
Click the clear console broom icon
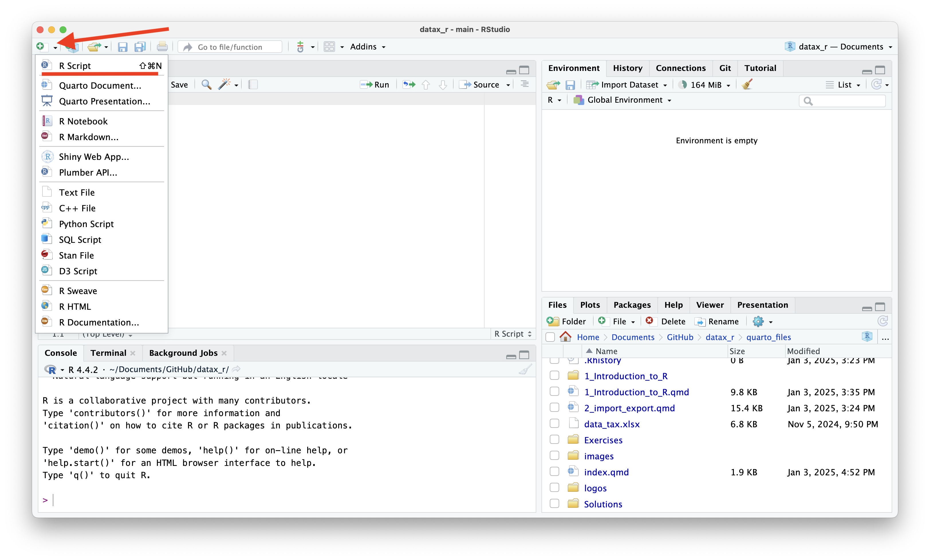tap(525, 369)
